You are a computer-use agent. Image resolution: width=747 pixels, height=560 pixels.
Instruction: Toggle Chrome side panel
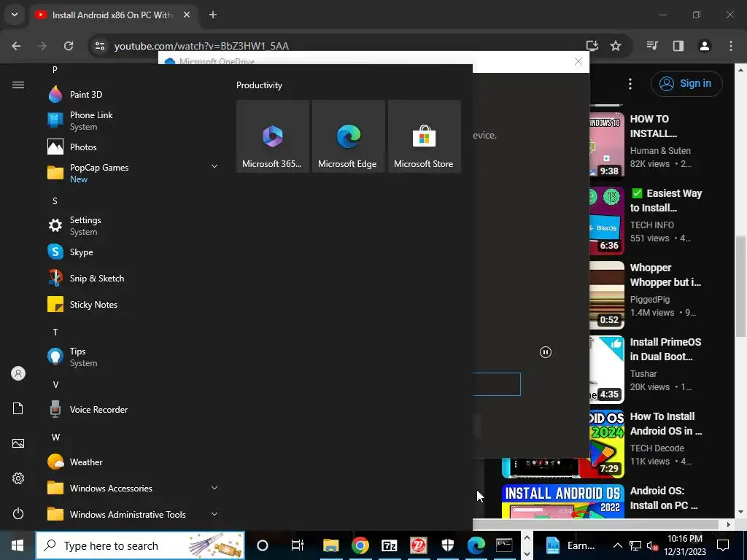click(678, 46)
